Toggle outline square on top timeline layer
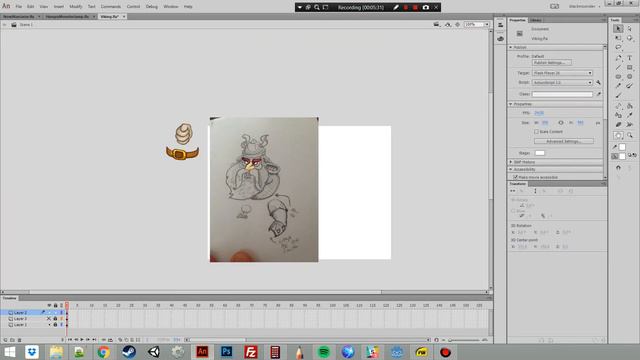 pyautogui.click(x=62, y=312)
